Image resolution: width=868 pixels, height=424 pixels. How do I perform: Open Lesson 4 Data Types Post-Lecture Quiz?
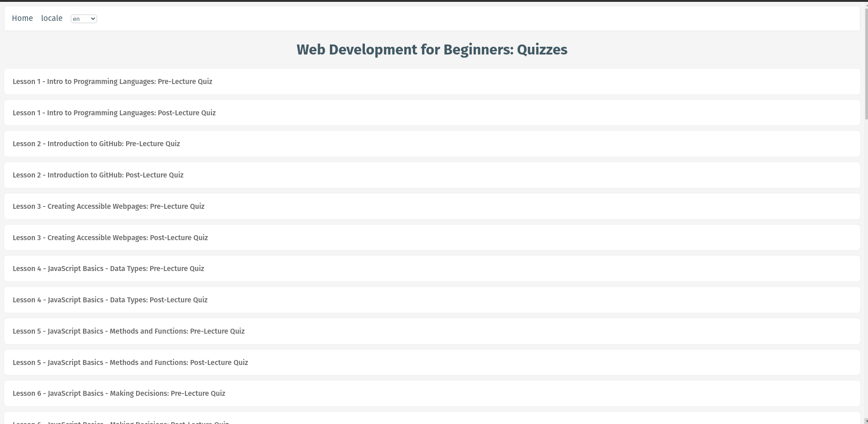click(x=110, y=300)
